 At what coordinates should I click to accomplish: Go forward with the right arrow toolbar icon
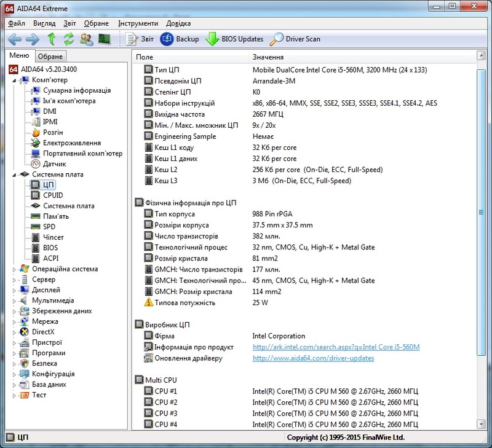tap(33, 39)
